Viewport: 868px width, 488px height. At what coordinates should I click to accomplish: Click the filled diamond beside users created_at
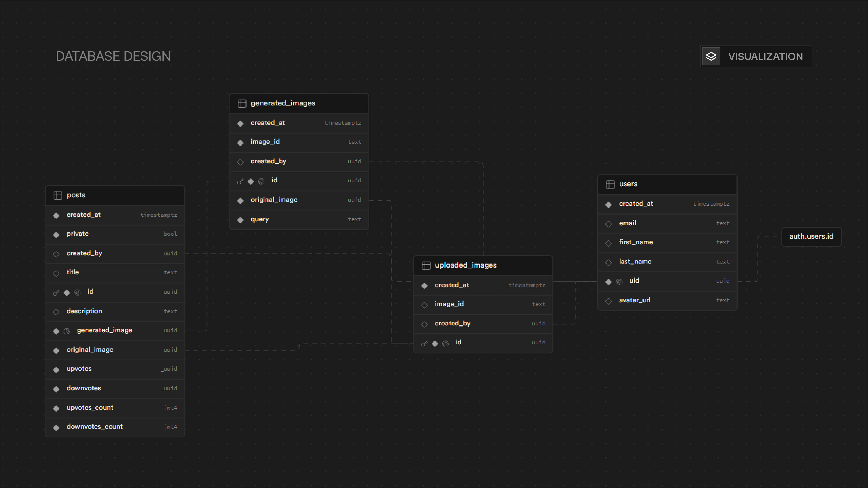pos(609,204)
